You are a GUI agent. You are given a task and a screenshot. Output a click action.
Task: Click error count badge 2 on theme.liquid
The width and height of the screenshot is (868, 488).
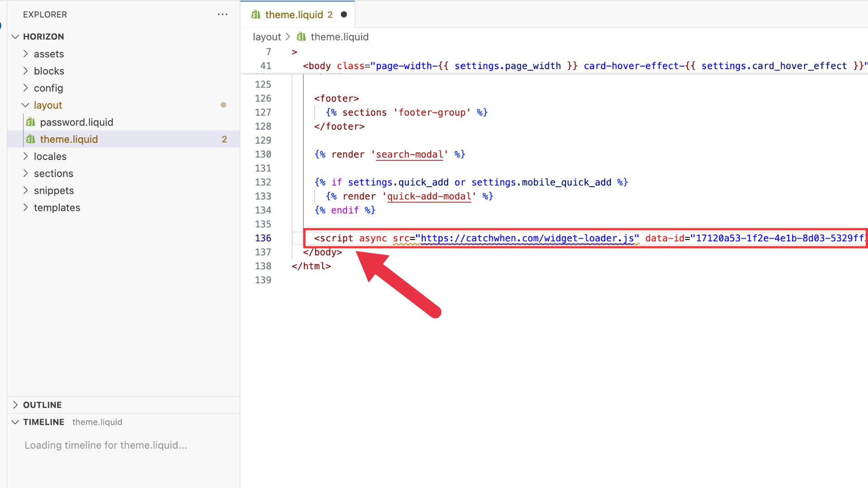click(x=224, y=139)
